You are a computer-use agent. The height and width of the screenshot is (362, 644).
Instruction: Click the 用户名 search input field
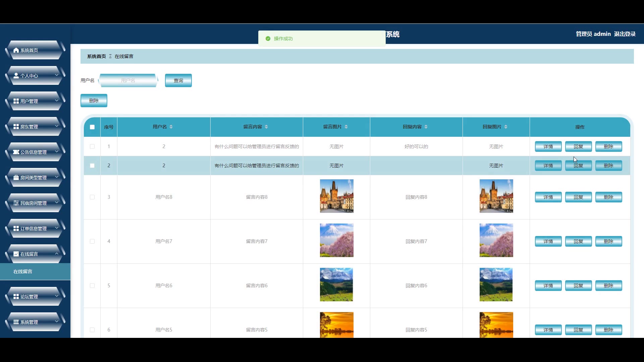click(128, 80)
